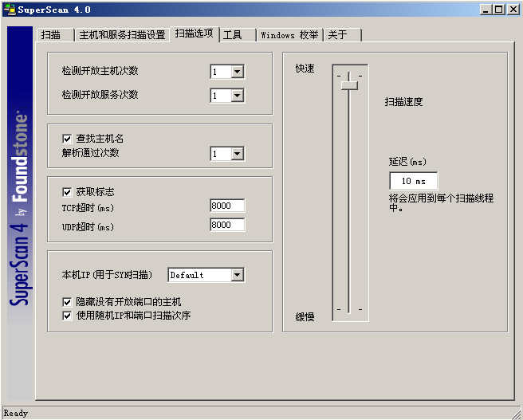Expand the 检测开放服务次数 dropdown
523x420 pixels.
click(x=237, y=96)
